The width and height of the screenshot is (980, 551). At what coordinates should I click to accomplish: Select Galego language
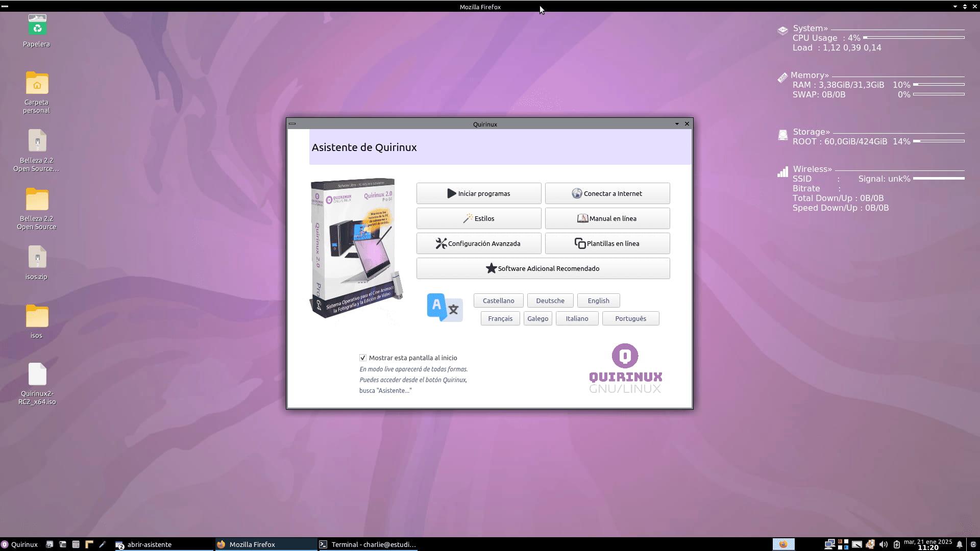(x=538, y=318)
